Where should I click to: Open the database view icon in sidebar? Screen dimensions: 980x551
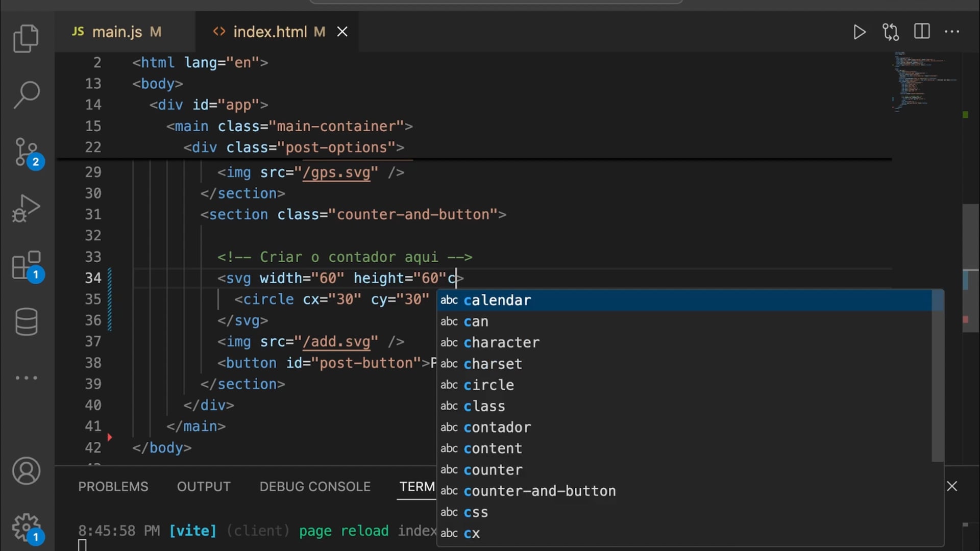coord(26,321)
